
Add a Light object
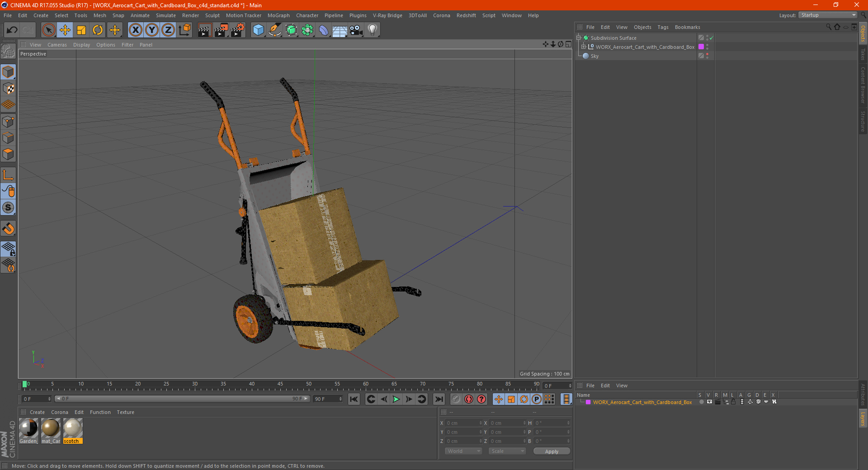pos(373,30)
